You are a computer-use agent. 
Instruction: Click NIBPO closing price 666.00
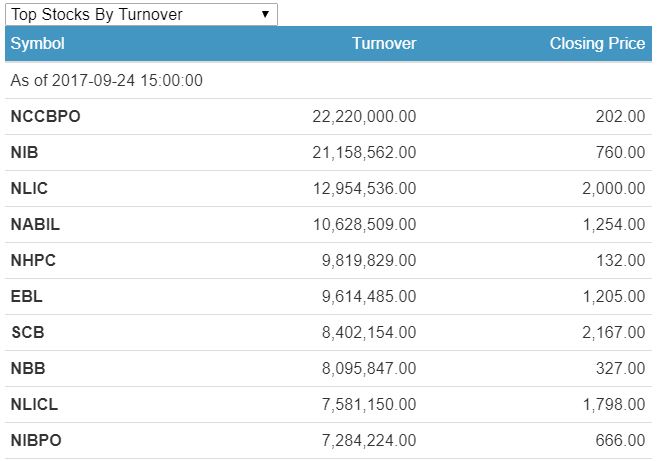[x=620, y=441]
